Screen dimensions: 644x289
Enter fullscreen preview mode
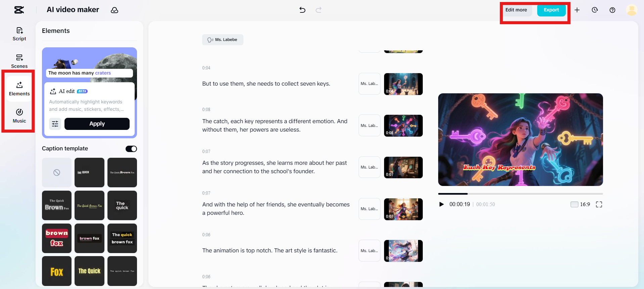[x=599, y=204]
